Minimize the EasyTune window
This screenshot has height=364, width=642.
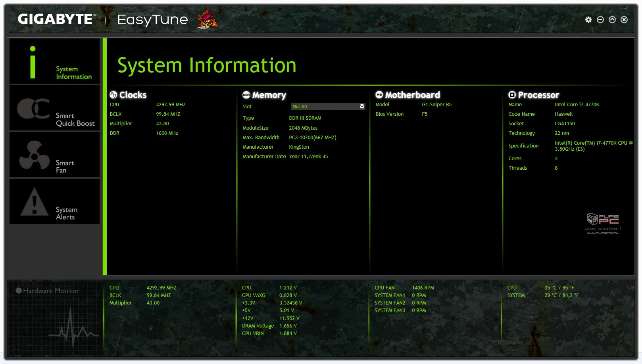(x=600, y=20)
